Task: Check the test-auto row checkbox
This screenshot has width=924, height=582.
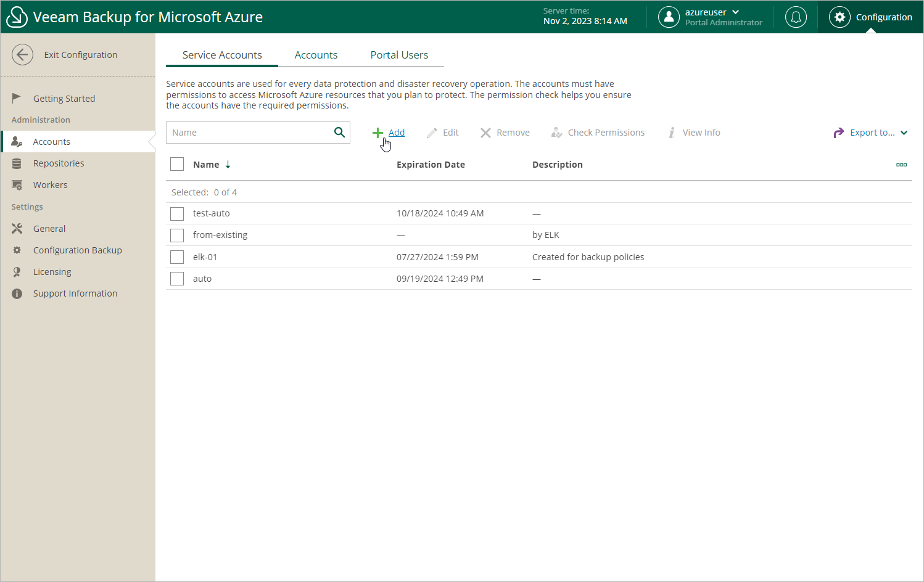Action: point(177,214)
